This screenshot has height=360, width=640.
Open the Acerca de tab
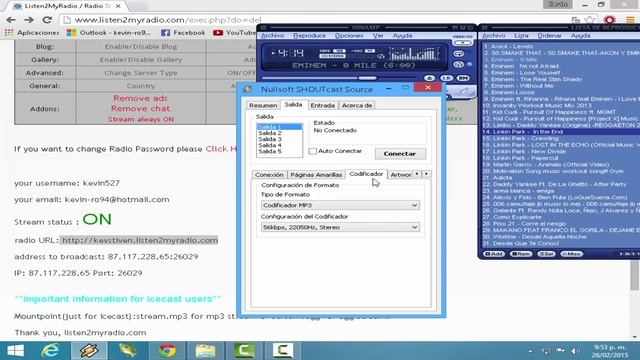click(x=357, y=105)
